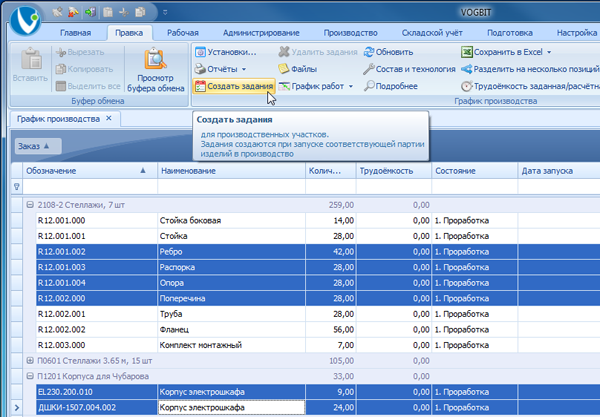600x417 pixels.
Task: Expand the График работ dropdown
Action: pyautogui.click(x=351, y=87)
